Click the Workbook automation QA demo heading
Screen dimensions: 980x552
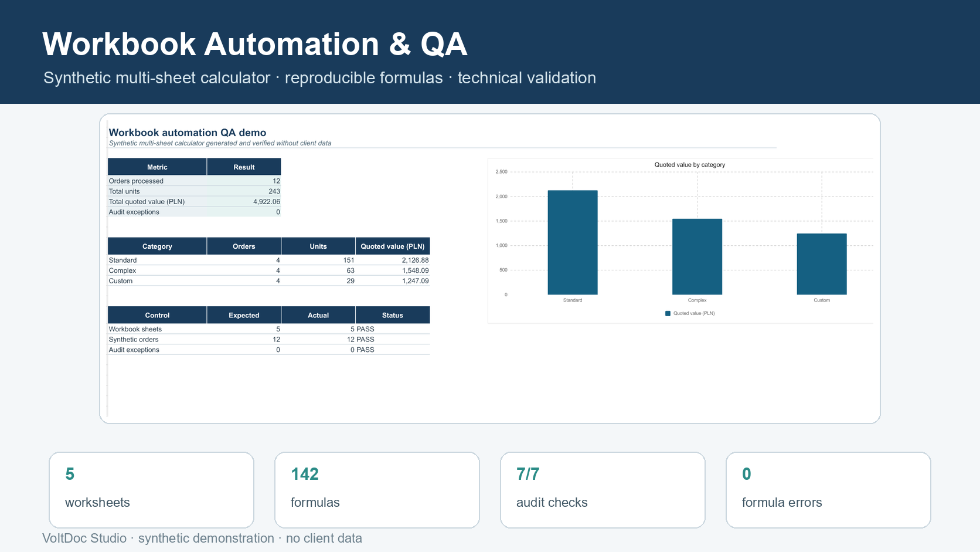(188, 133)
